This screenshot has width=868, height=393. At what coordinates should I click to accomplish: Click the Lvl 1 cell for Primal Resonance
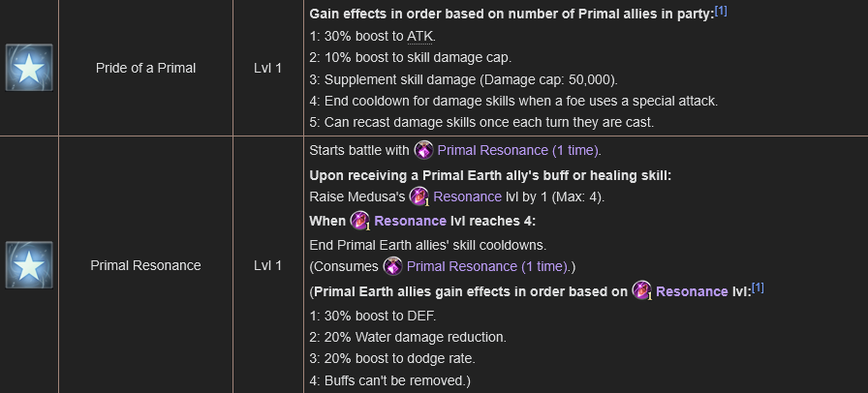click(x=268, y=265)
